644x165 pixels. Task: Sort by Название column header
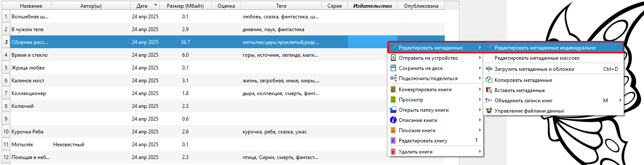pyautogui.click(x=30, y=6)
